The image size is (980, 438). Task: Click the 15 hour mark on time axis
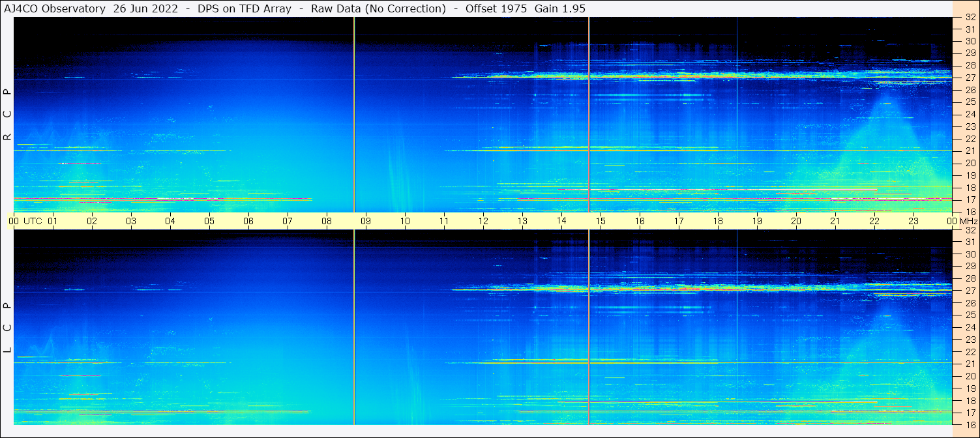pyautogui.click(x=601, y=221)
